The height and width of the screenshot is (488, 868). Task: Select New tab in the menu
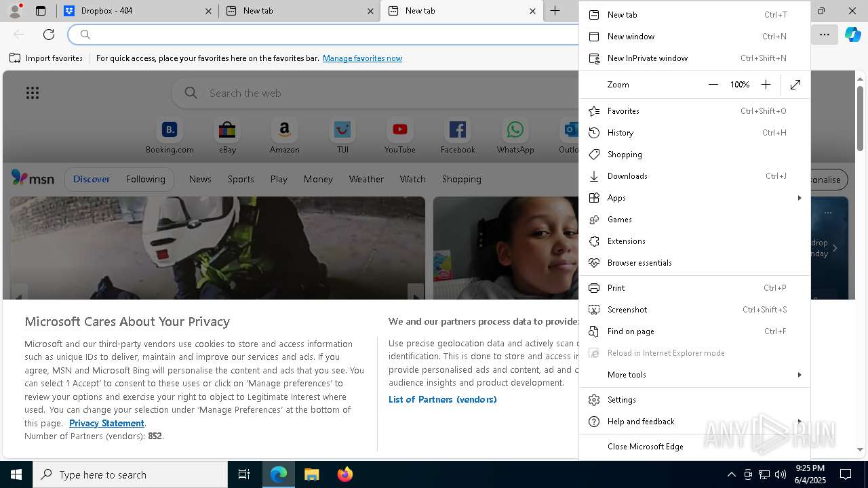[695, 15]
